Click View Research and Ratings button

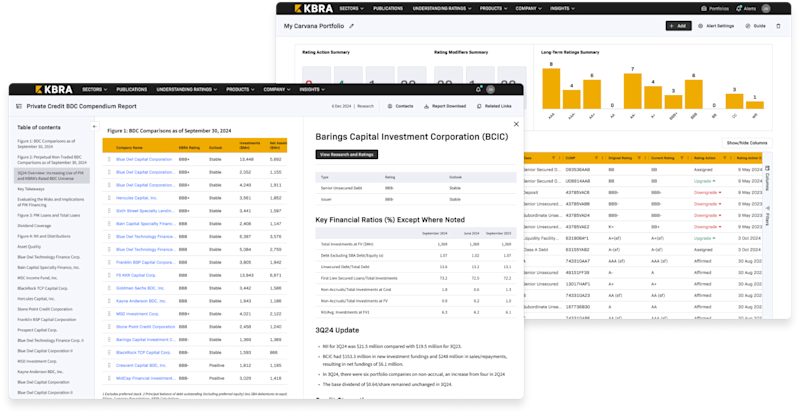pyautogui.click(x=346, y=154)
